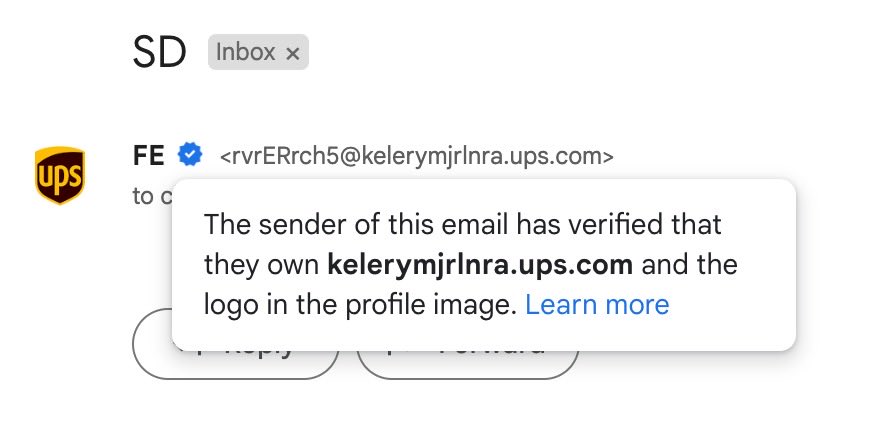Click the email subject SD

click(x=159, y=53)
